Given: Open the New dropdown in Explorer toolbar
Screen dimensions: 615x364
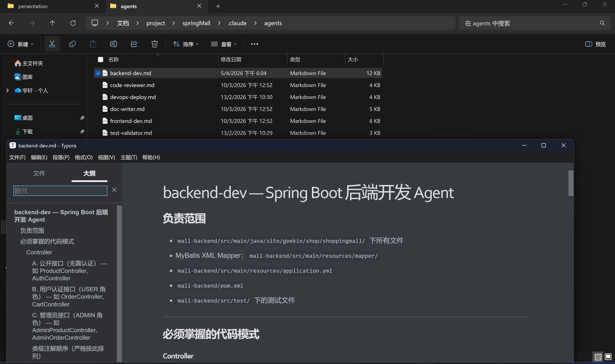Looking at the screenshot, I should (21, 44).
